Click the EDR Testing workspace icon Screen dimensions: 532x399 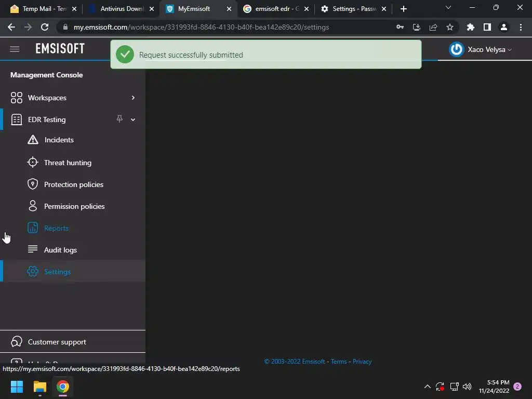(x=16, y=119)
